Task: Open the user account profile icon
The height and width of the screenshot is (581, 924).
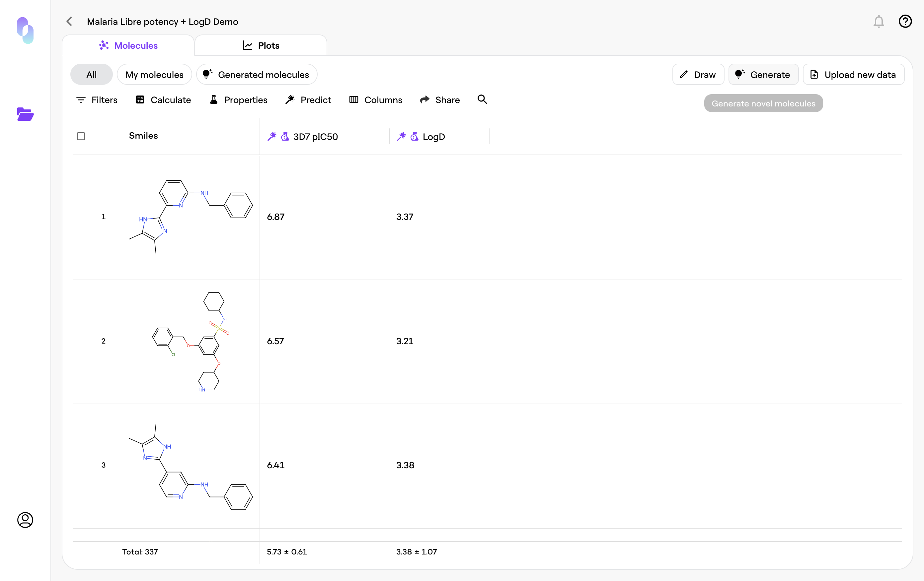Action: tap(25, 520)
